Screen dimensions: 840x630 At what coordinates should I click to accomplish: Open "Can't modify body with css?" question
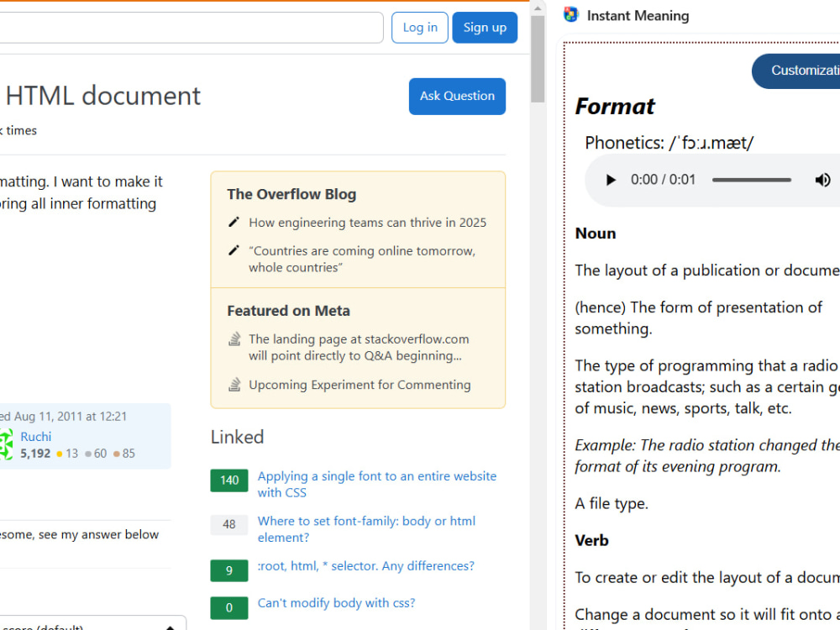337,602
